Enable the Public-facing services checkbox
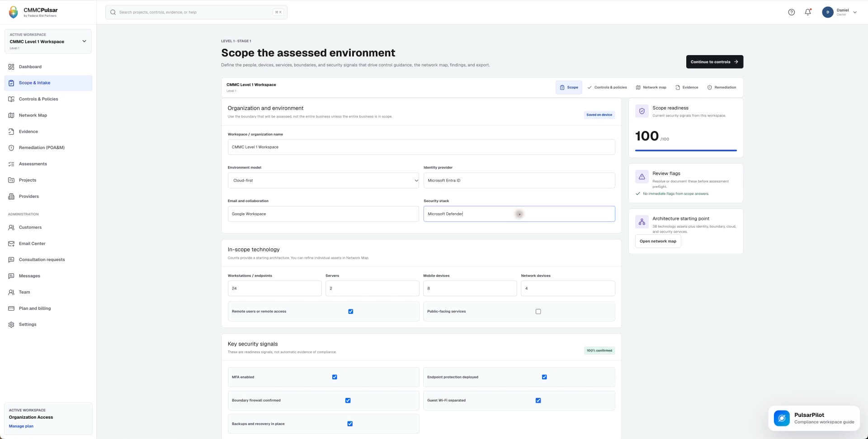The height and width of the screenshot is (439, 868). point(538,312)
